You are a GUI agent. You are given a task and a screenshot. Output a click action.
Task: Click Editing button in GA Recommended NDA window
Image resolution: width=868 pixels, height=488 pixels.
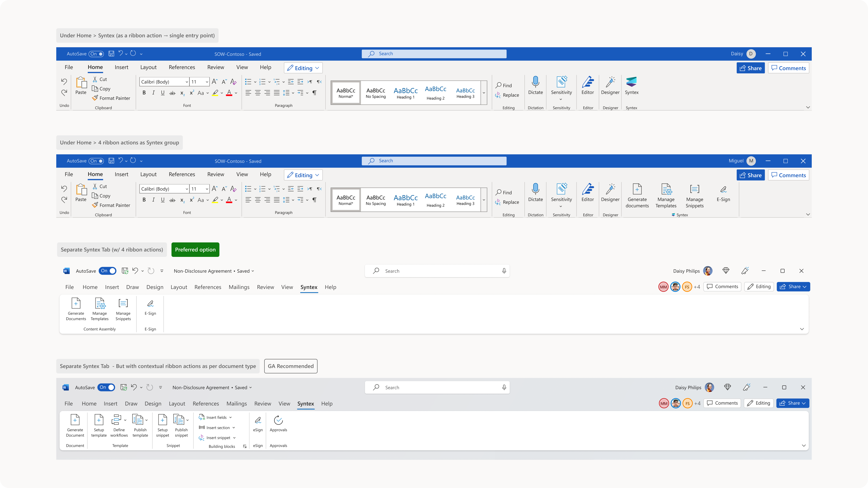point(759,403)
